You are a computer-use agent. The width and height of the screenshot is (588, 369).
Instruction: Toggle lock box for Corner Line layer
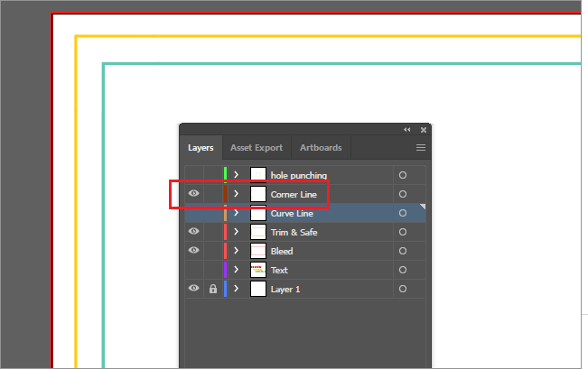[213, 194]
